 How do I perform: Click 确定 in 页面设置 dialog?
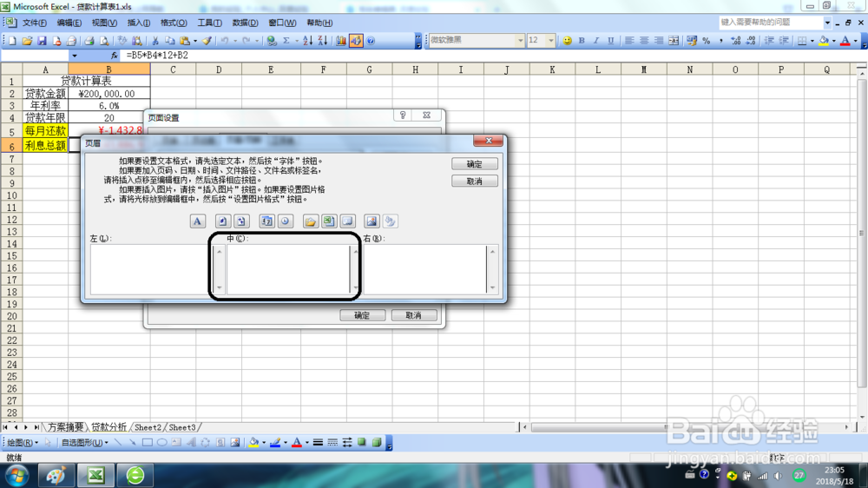[x=362, y=315]
